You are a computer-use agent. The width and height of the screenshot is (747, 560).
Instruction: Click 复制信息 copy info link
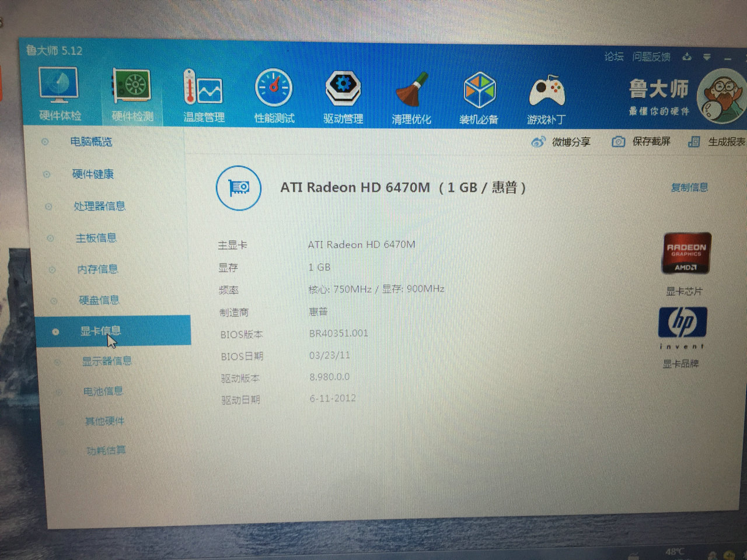click(689, 187)
